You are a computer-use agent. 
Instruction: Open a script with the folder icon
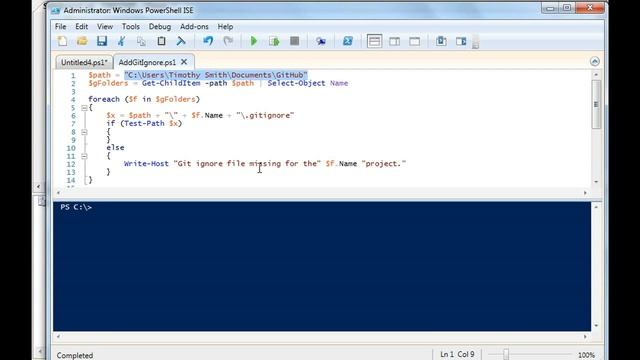click(x=82, y=41)
